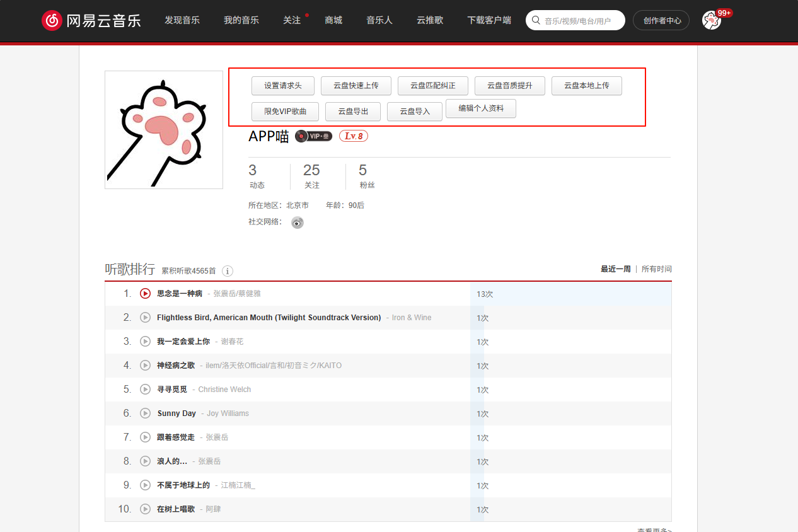798x532 pixels.
Task: Open the 我的音乐 nav item
Action: click(241, 20)
